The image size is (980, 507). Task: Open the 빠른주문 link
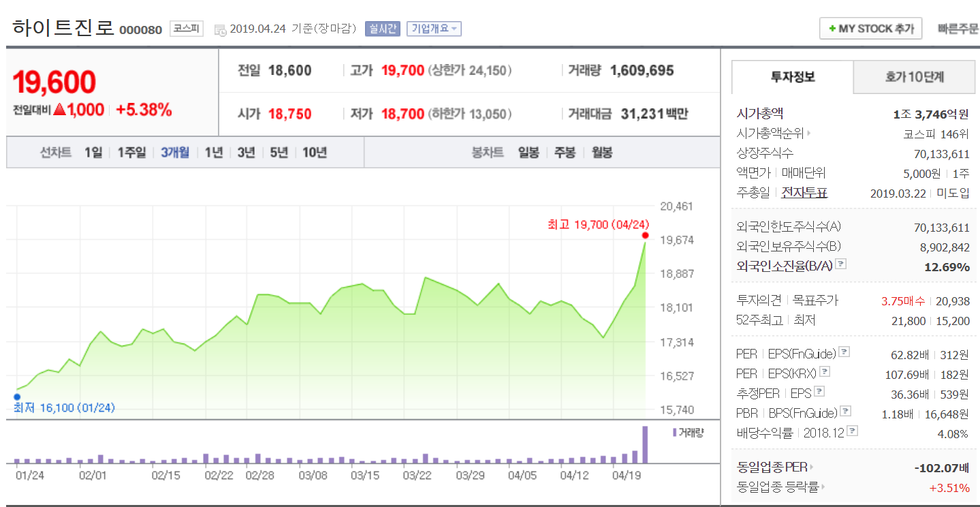(x=958, y=29)
